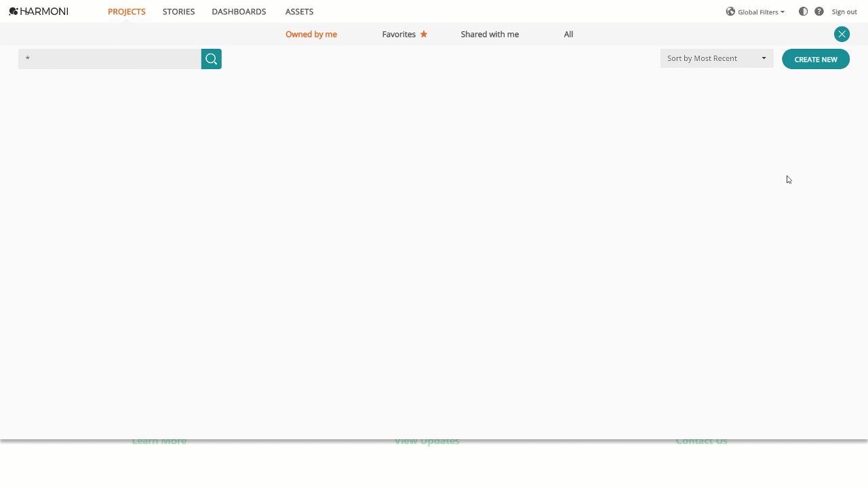Switch theme using the half-circle toggle
Image resolution: width=868 pixels, height=488 pixels.
[803, 12]
